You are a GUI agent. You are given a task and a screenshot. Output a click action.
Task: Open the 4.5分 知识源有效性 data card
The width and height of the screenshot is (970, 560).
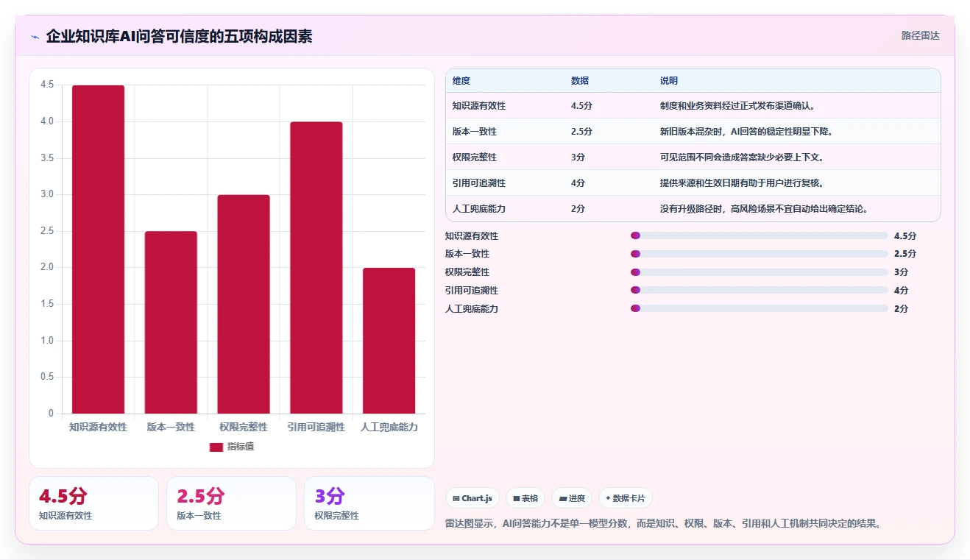(93, 503)
